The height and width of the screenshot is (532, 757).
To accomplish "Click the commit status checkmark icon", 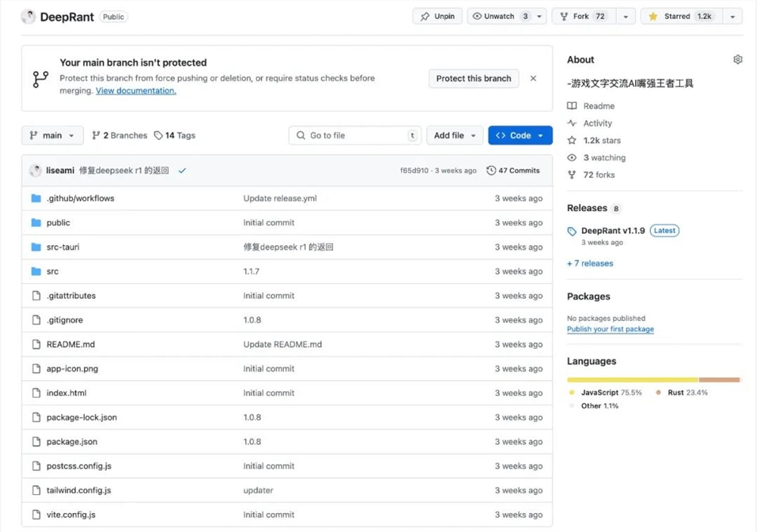I will click(x=182, y=171).
